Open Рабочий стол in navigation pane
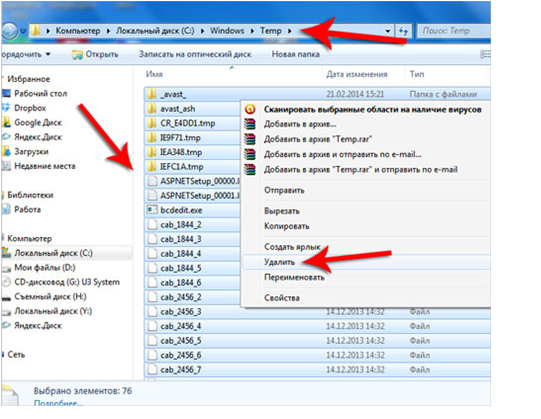541x419 pixels. pyautogui.click(x=40, y=94)
